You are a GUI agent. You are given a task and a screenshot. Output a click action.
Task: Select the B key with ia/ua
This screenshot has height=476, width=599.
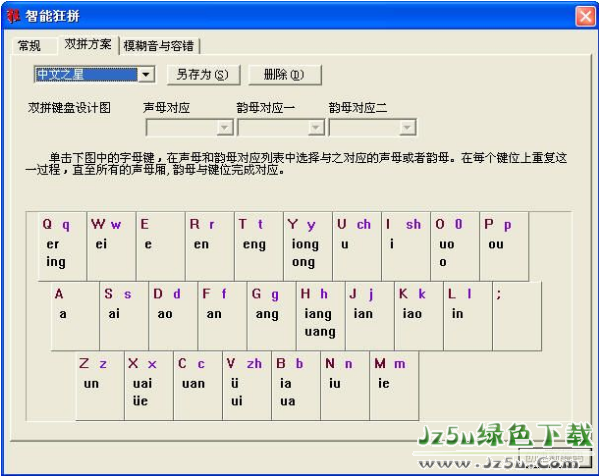click(x=296, y=386)
